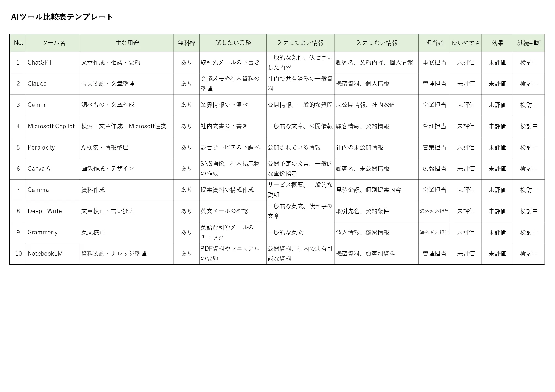Select the 担当者 column header
555x392 pixels.
pyautogui.click(x=434, y=43)
